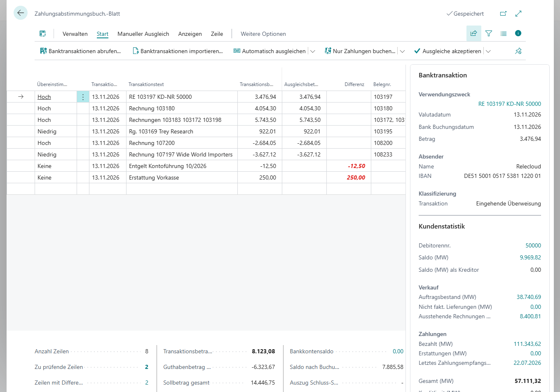Click Banktransaktionen importieren
Viewport: 560px width, 392px height.
[x=178, y=51]
